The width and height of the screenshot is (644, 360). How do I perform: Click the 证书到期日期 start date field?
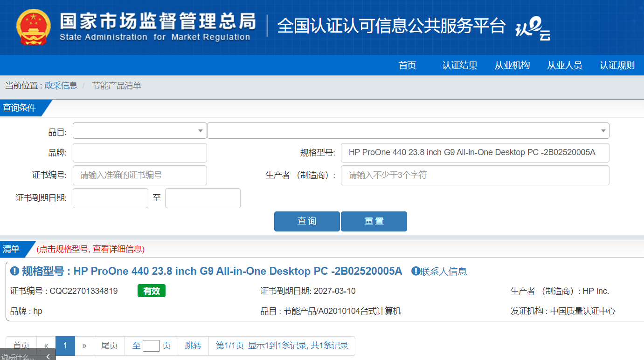[x=111, y=198]
